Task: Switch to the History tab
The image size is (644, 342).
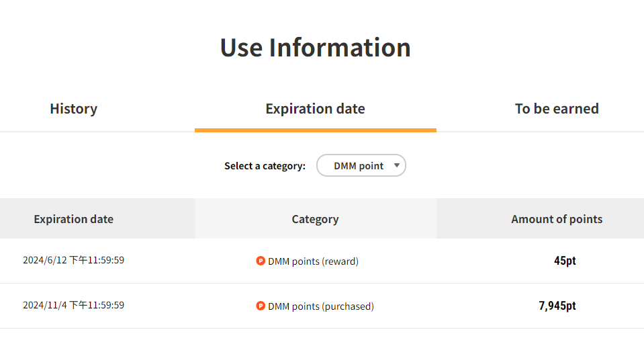Action: (x=73, y=109)
